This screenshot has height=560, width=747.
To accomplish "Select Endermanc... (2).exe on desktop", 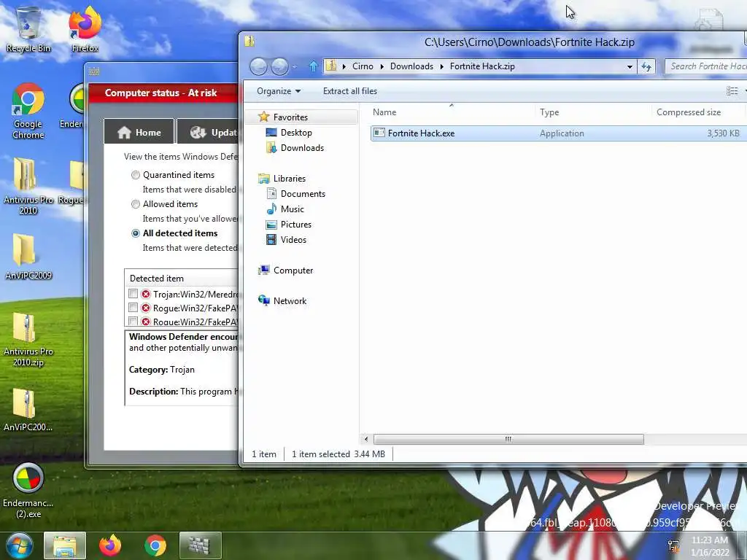I will (x=28, y=491).
